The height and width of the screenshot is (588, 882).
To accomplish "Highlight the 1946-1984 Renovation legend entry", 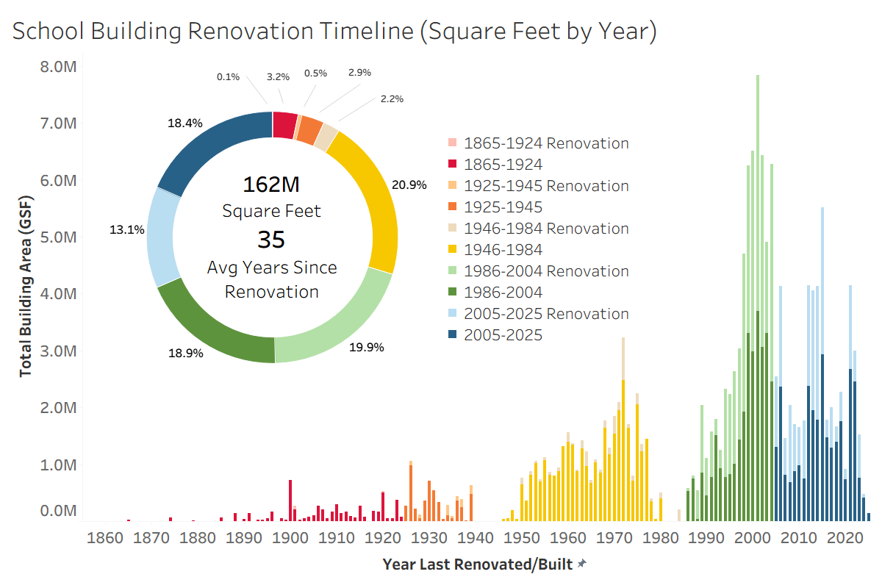I will tap(546, 229).
